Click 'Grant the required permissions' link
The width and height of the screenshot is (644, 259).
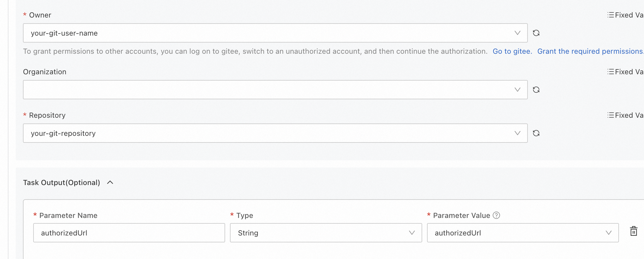pyautogui.click(x=590, y=51)
